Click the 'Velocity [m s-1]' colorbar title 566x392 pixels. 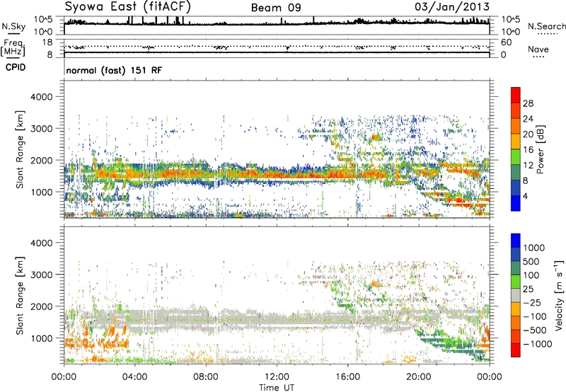pos(558,295)
